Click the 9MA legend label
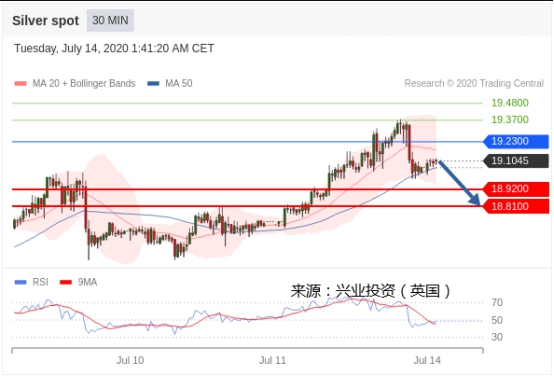Screen dimensions: 554x376 pos(87,282)
